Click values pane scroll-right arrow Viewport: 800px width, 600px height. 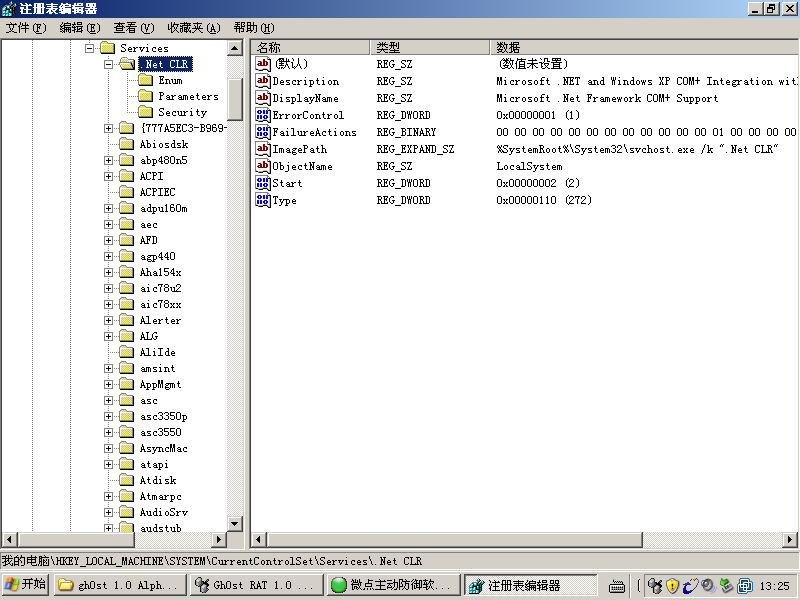790,539
